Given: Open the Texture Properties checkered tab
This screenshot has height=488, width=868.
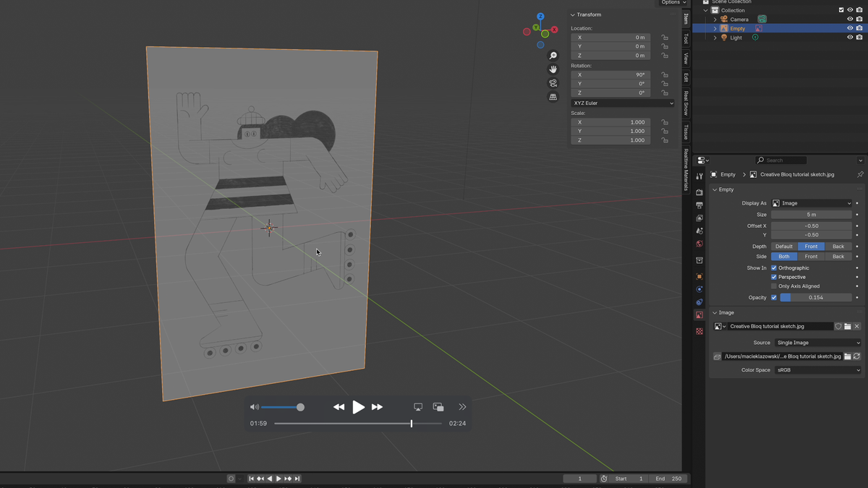Looking at the screenshot, I should 699,330.
